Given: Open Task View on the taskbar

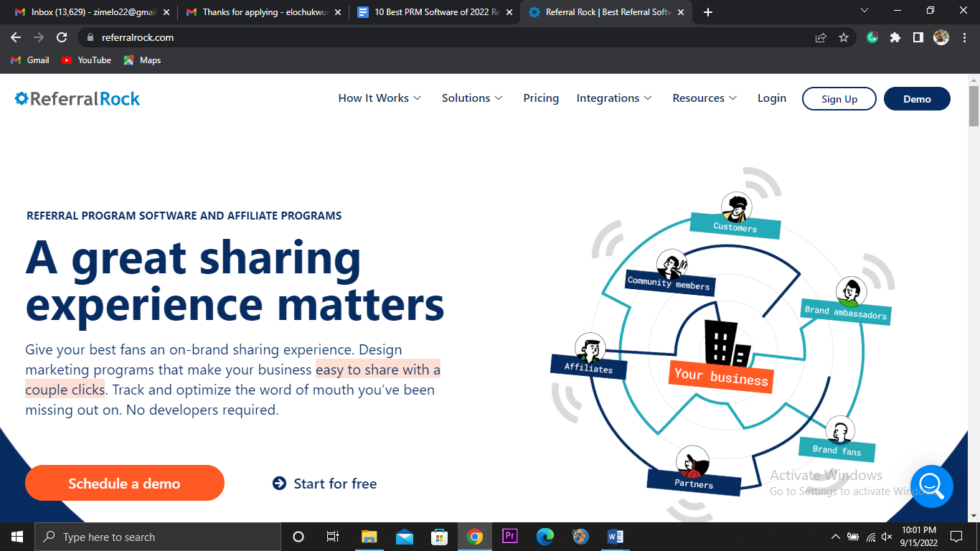Looking at the screenshot, I should (333, 537).
